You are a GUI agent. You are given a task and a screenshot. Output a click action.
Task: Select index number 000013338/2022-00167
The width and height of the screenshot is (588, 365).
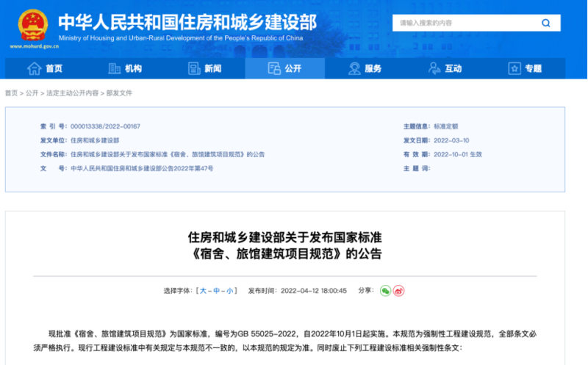tap(105, 126)
